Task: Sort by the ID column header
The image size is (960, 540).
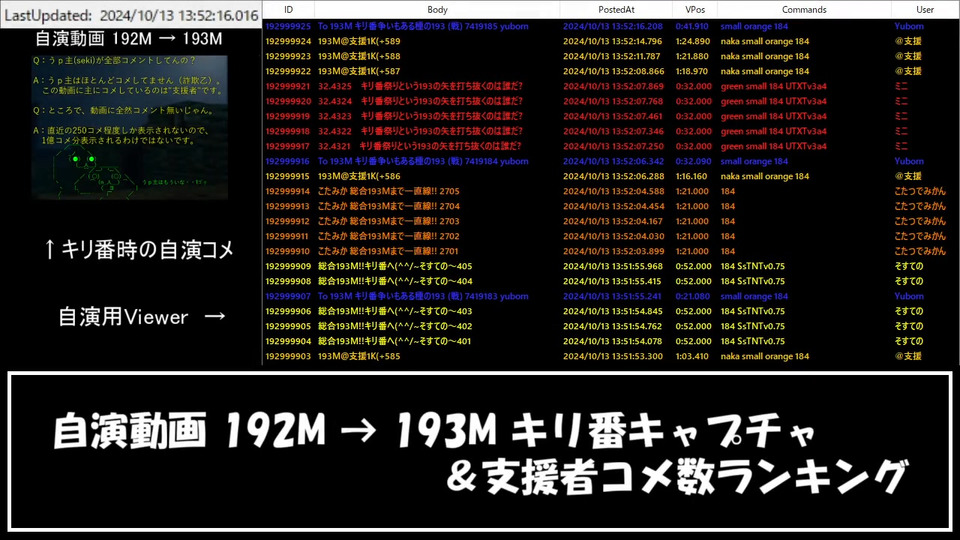Action: pyautogui.click(x=288, y=10)
